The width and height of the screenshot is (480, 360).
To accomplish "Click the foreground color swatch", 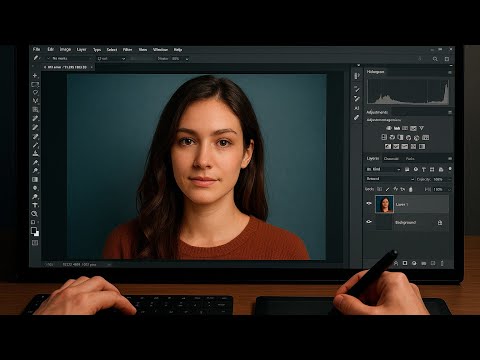I will coord(34,230).
